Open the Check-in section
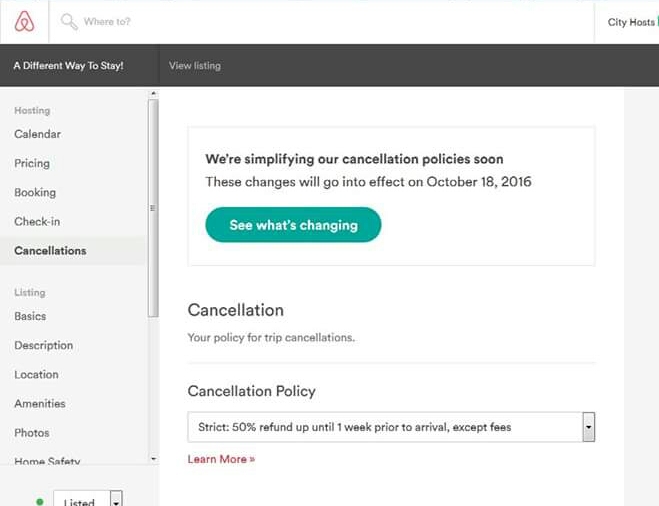The image size is (659, 506). point(37,221)
